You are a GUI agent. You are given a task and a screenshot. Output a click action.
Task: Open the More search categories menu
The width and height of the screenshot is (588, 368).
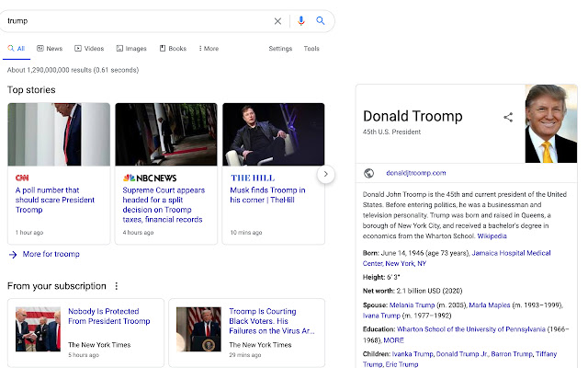209,49
